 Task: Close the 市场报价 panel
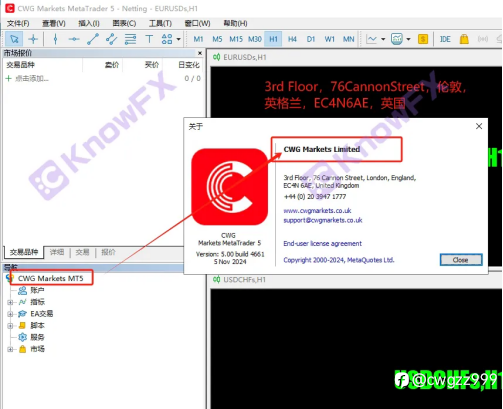pos(200,53)
